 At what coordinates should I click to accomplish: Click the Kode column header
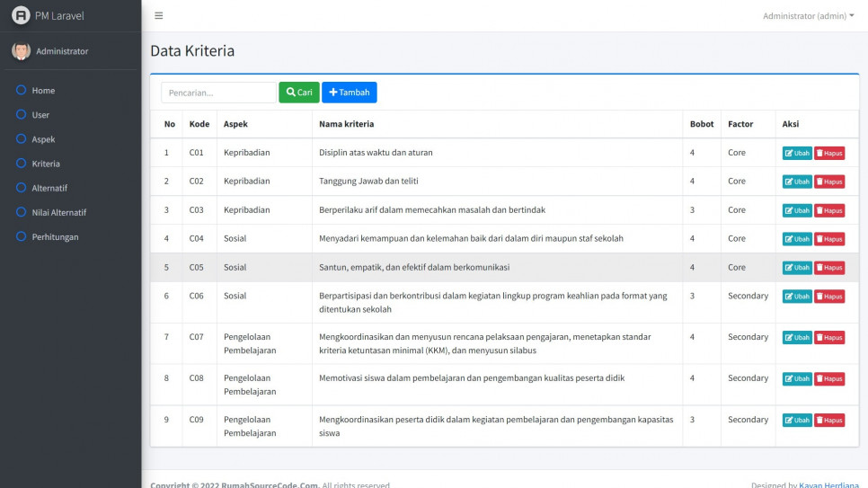coord(199,124)
